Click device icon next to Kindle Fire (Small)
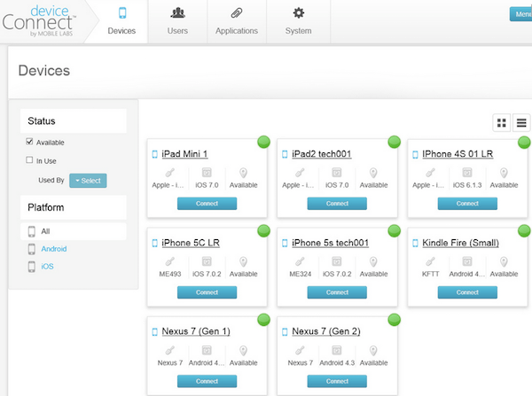This screenshot has width=532, height=396. [x=415, y=243]
